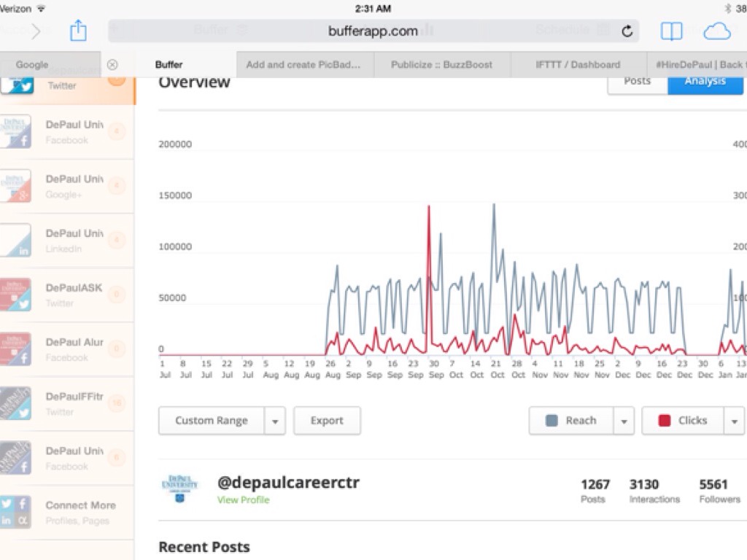Select DePaul University Facebook profile avatar

coord(16,132)
